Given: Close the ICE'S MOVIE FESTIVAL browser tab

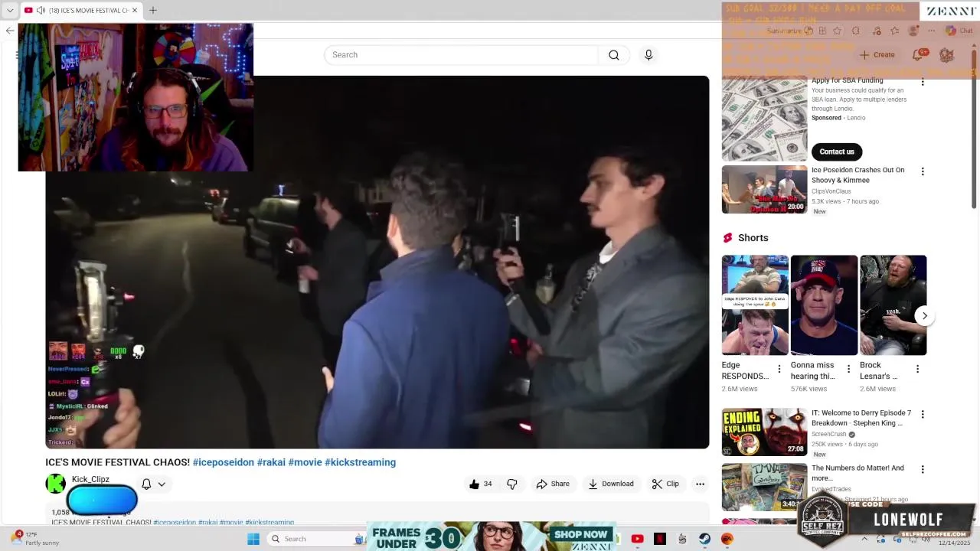Looking at the screenshot, I should click(x=135, y=10).
